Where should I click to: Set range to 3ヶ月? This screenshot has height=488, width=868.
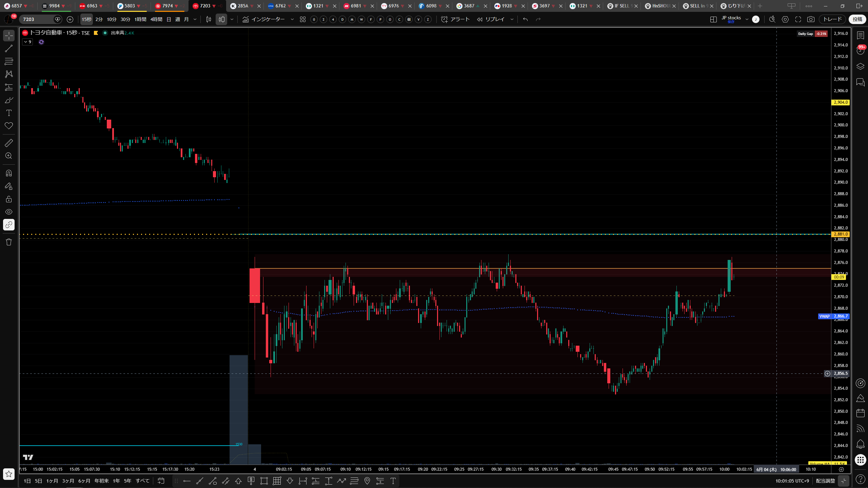(68, 481)
